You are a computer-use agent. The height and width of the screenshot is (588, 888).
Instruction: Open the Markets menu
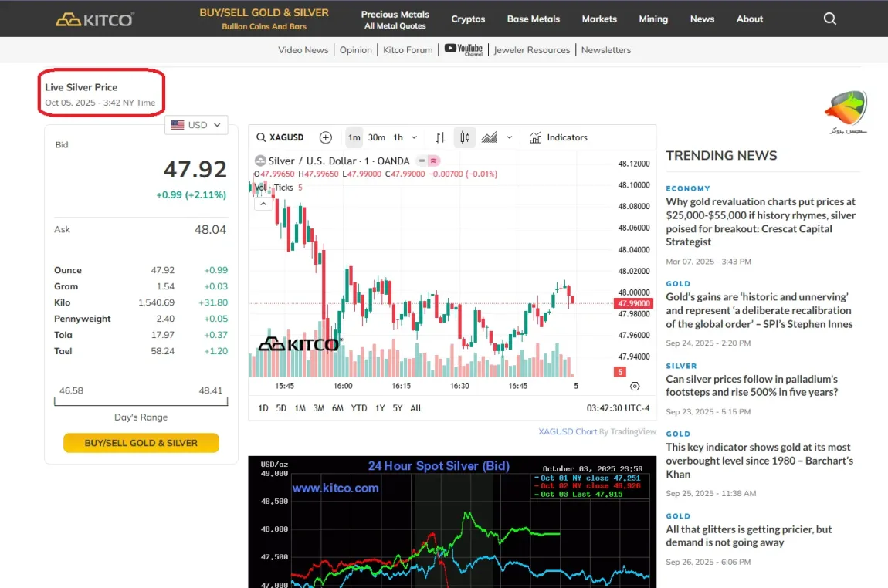(x=599, y=19)
